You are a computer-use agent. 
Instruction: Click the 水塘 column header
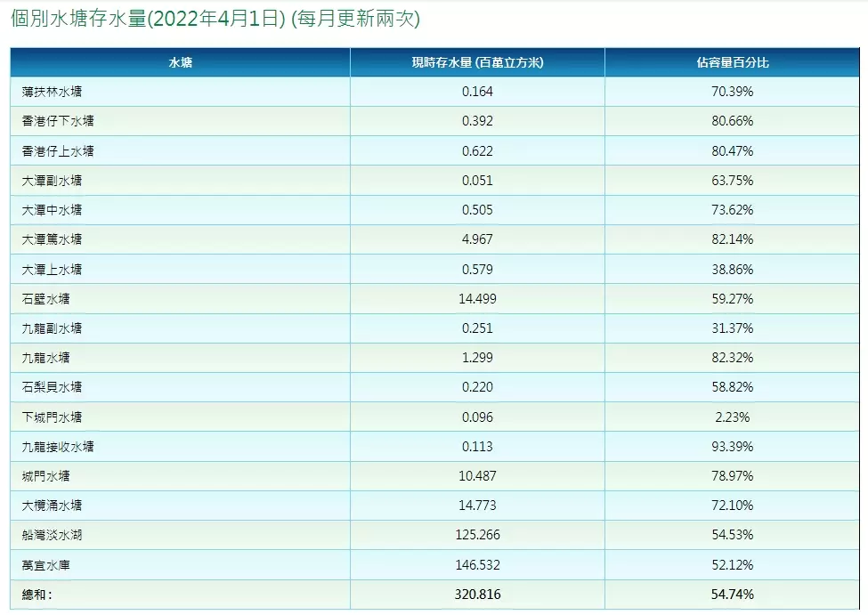(181, 62)
